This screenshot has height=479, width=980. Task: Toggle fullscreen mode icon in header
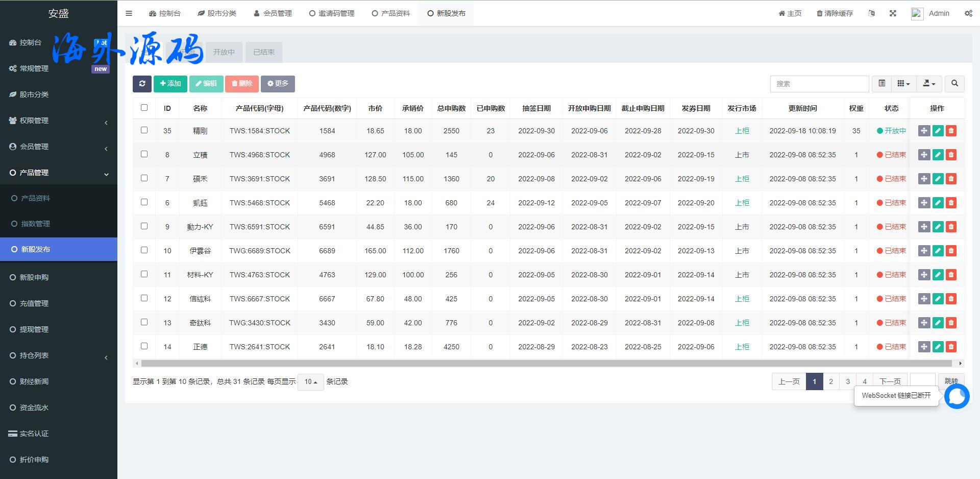(893, 13)
